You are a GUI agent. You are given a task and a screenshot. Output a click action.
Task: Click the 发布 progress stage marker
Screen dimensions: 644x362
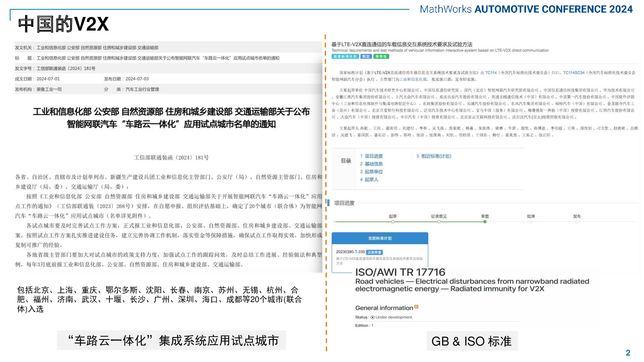[577, 221]
